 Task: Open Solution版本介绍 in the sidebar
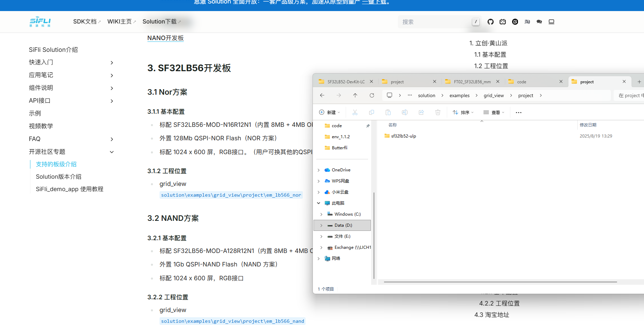pos(58,177)
